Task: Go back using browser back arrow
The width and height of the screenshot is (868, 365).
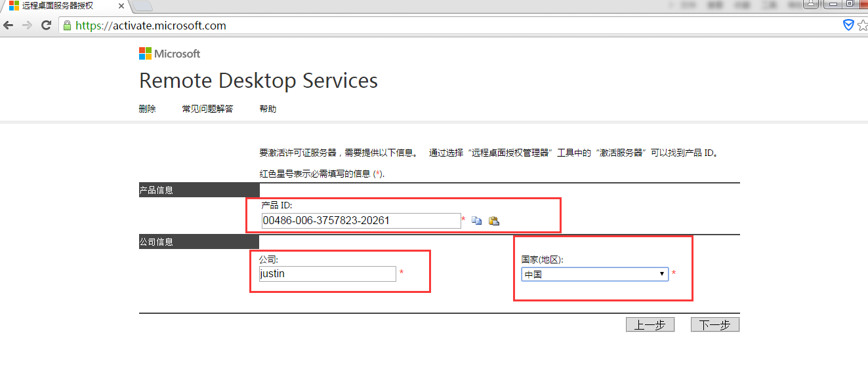Action: tap(8, 26)
